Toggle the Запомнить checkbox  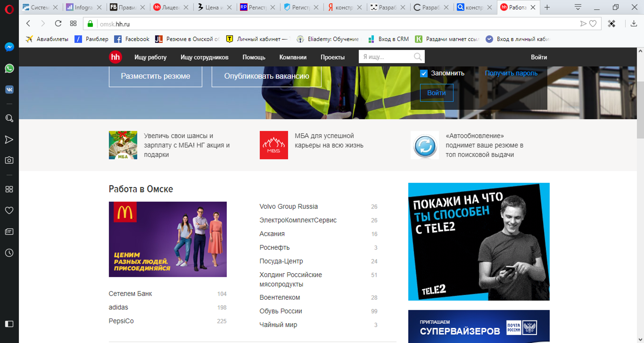(424, 73)
